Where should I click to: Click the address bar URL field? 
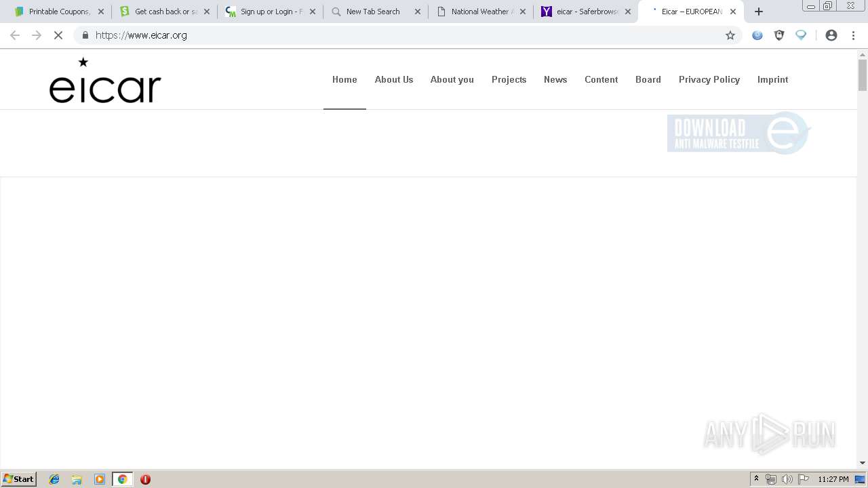(407, 35)
